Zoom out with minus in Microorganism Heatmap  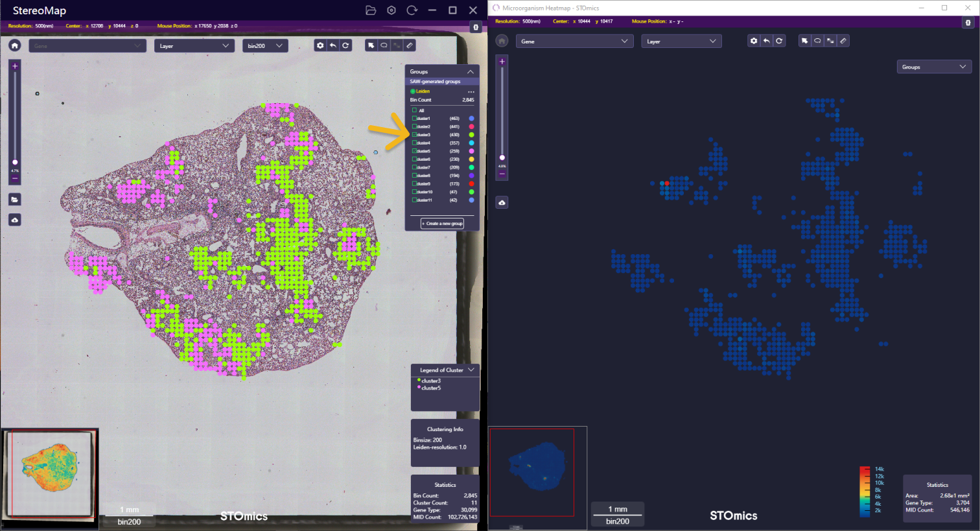pyautogui.click(x=502, y=174)
